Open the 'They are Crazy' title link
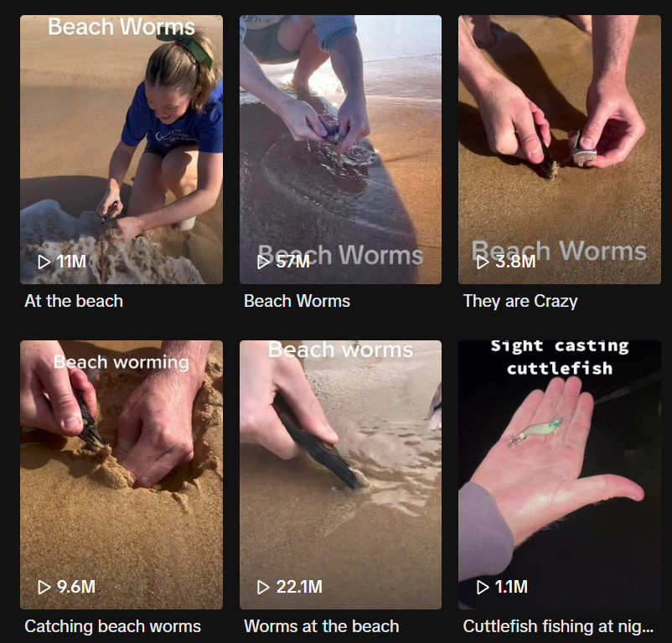This screenshot has height=643, width=672. tap(520, 301)
